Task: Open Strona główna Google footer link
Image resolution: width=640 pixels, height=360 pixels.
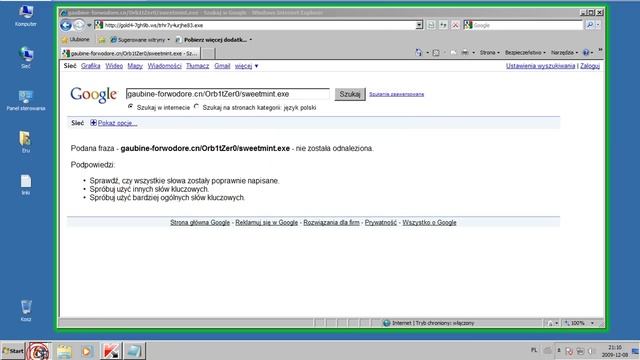Action: click(200, 222)
